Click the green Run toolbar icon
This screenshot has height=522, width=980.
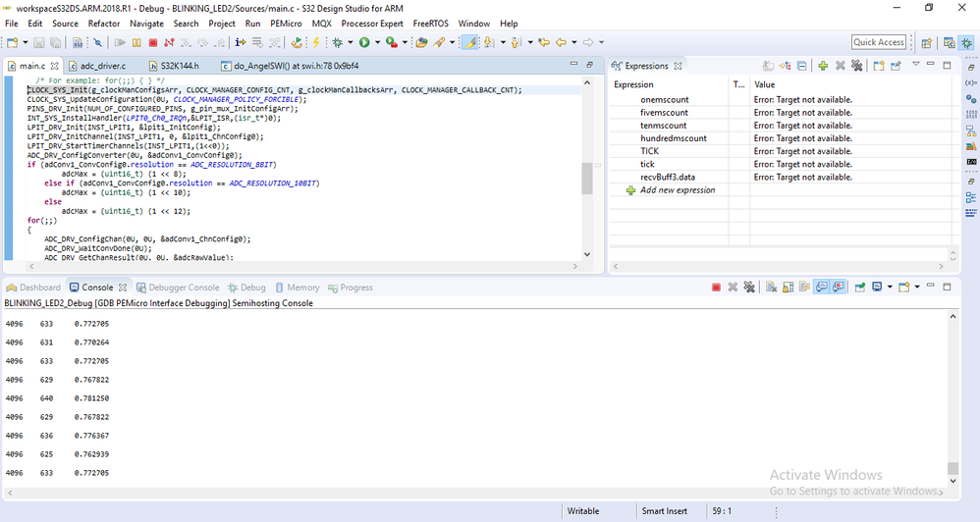(364, 42)
